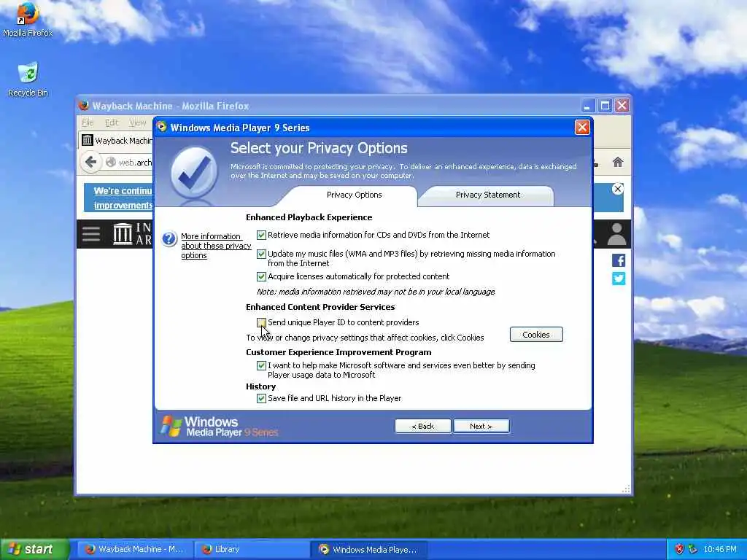Click Windows Media Player taskbar button
Viewport: 747px width, 560px height.
[368, 549]
